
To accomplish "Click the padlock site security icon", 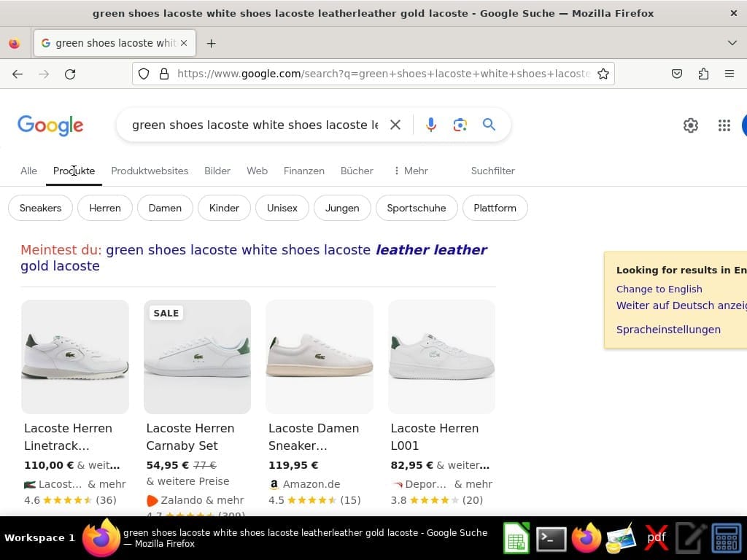I will point(164,74).
